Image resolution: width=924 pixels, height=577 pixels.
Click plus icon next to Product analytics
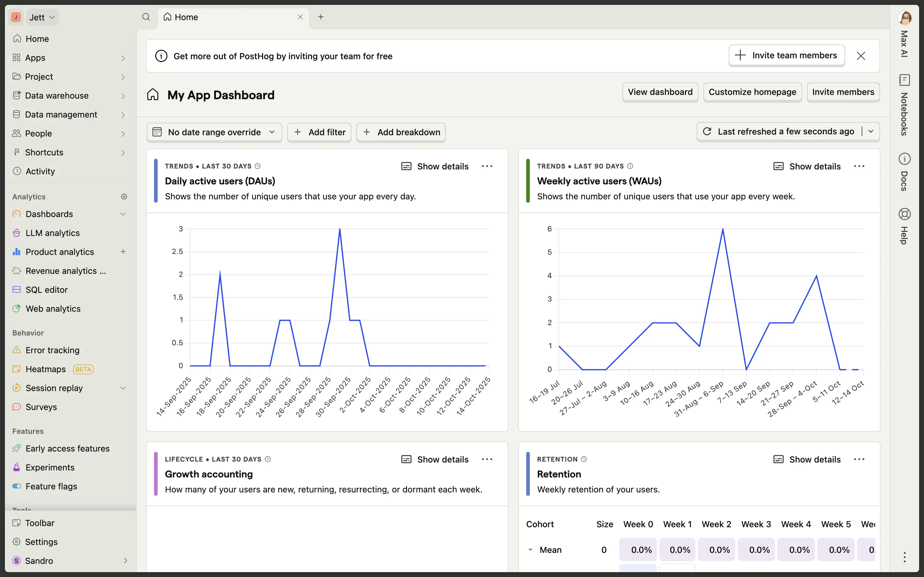coord(123,252)
